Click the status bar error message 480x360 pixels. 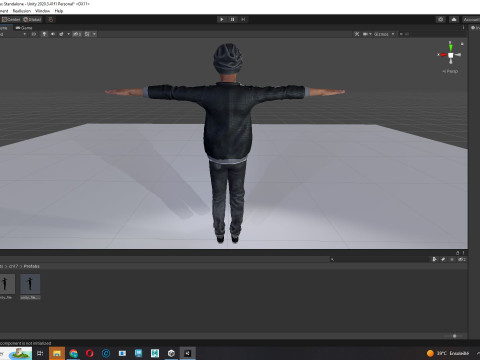tap(25, 343)
